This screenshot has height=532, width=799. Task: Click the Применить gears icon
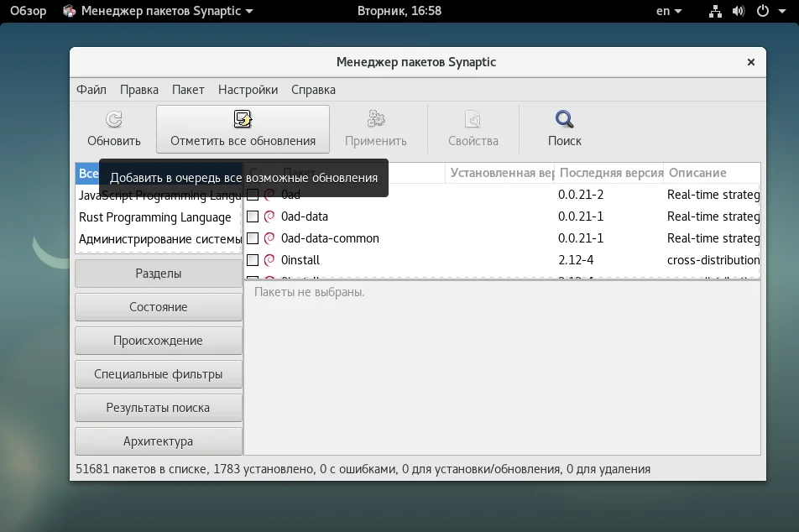click(376, 118)
